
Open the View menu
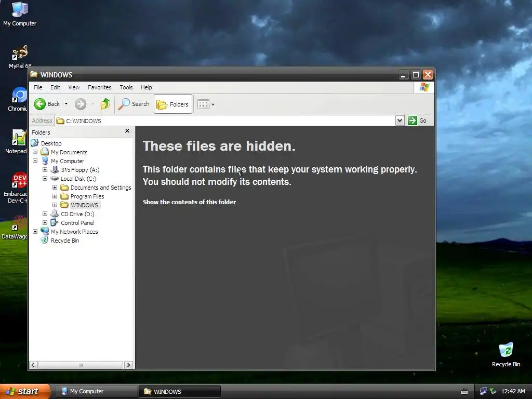click(x=74, y=87)
